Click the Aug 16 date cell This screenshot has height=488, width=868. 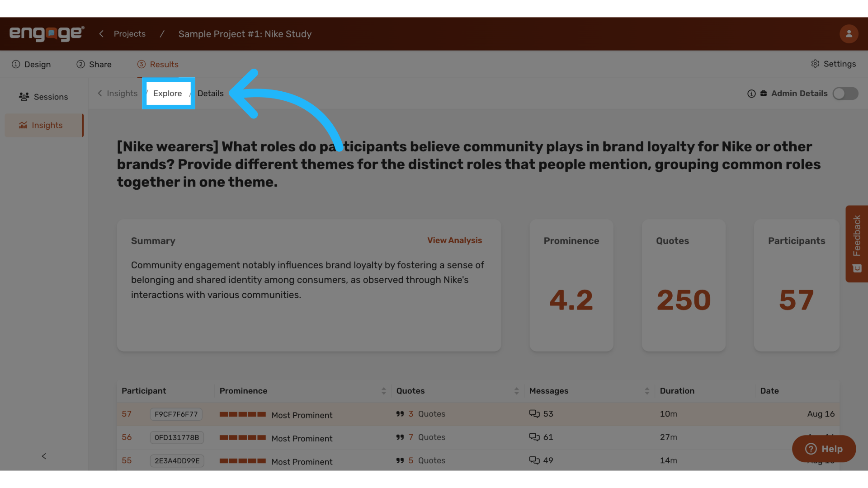[x=821, y=414]
